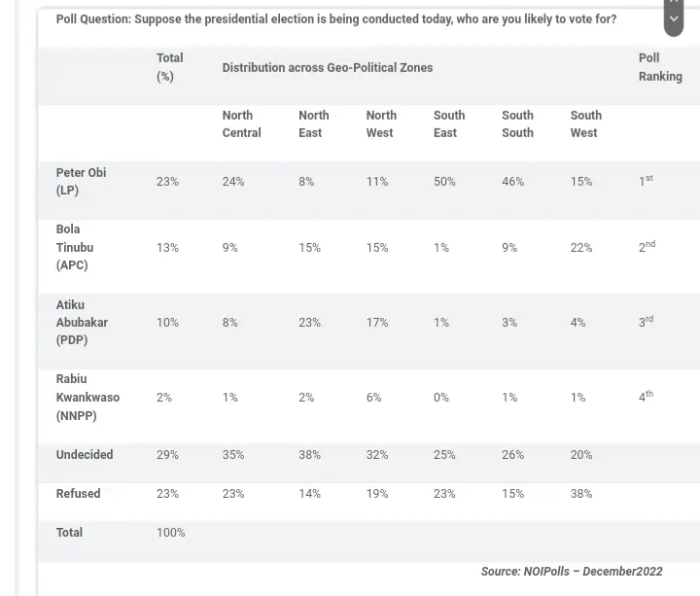Screen dimensions: 700x596
Task: Click the NOIPolls December 2022 source text
Action: point(571,572)
